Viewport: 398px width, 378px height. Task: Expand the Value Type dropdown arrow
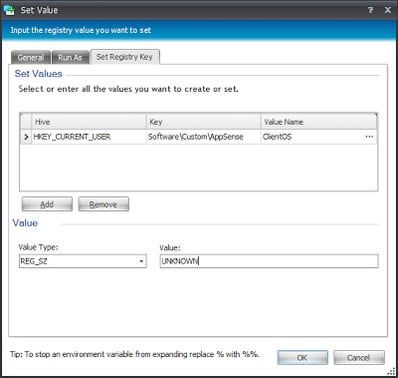point(141,261)
